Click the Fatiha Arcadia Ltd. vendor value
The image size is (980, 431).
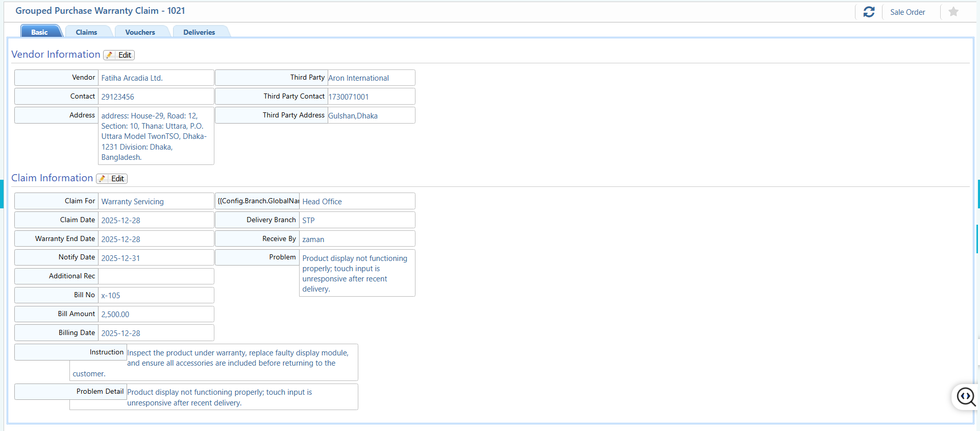(x=132, y=78)
